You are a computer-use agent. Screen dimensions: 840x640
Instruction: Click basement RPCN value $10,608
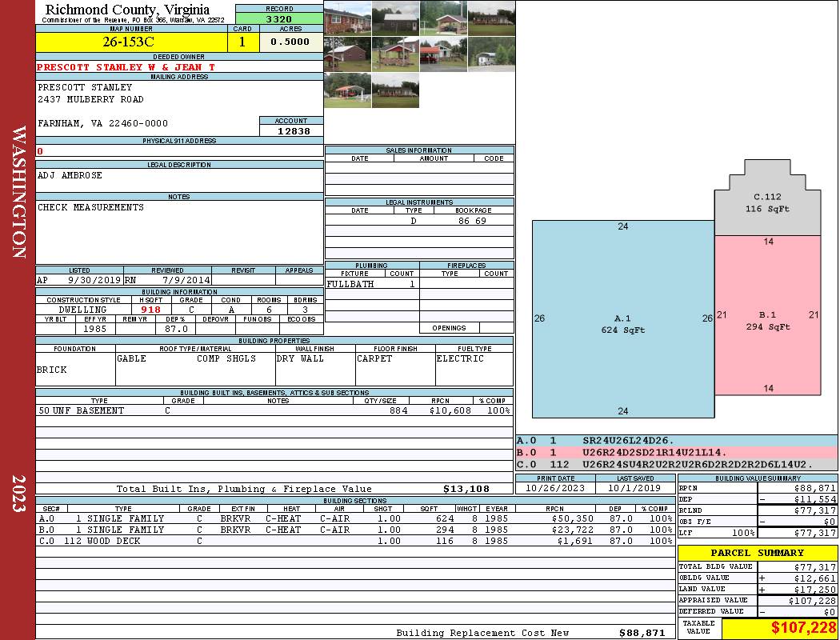[x=450, y=410]
